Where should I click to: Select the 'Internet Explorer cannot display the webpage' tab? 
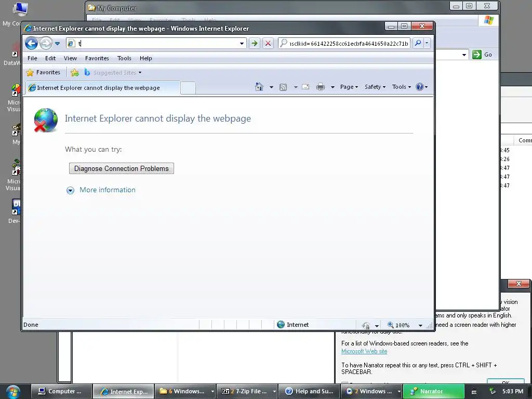[103, 88]
